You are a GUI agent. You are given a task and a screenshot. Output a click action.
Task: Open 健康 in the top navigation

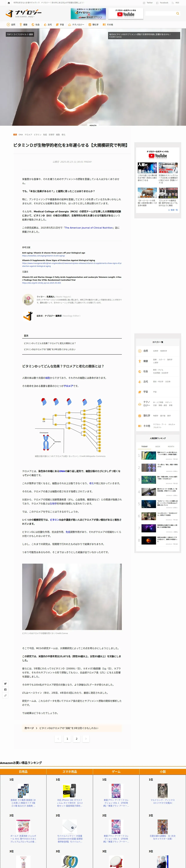pos(23,25)
